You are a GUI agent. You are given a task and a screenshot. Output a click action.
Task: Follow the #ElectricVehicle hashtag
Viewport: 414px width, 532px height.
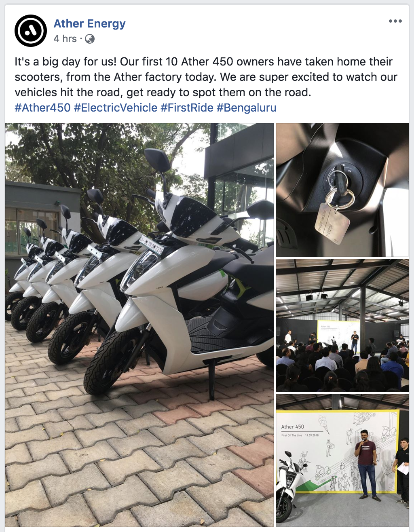point(116,108)
